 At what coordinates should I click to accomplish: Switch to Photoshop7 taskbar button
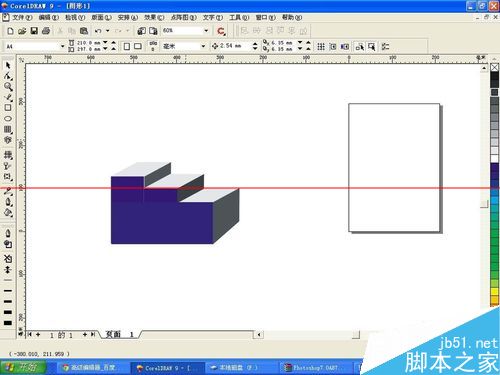pyautogui.click(x=315, y=368)
